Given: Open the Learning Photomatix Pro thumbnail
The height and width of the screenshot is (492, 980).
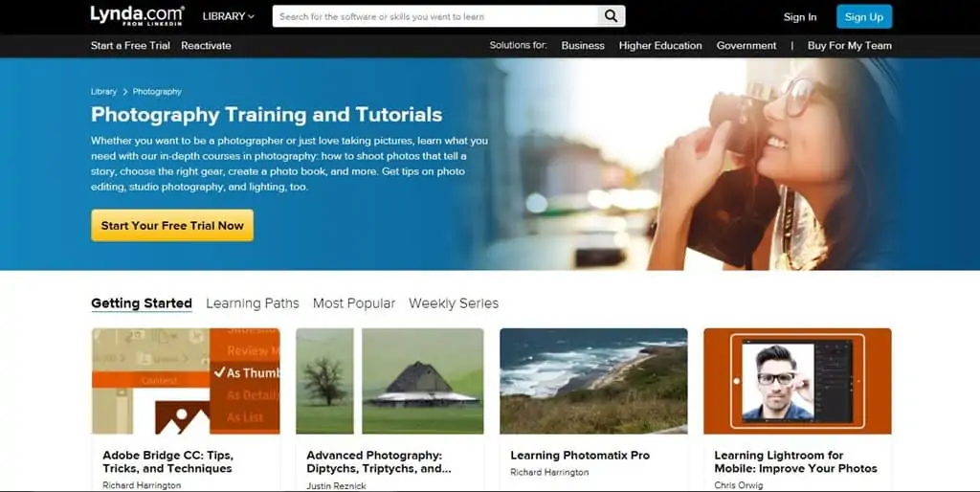Looking at the screenshot, I should click(x=593, y=381).
